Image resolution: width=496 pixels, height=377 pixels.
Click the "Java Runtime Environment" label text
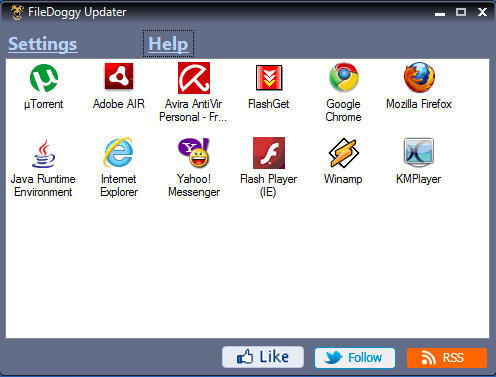(x=43, y=186)
